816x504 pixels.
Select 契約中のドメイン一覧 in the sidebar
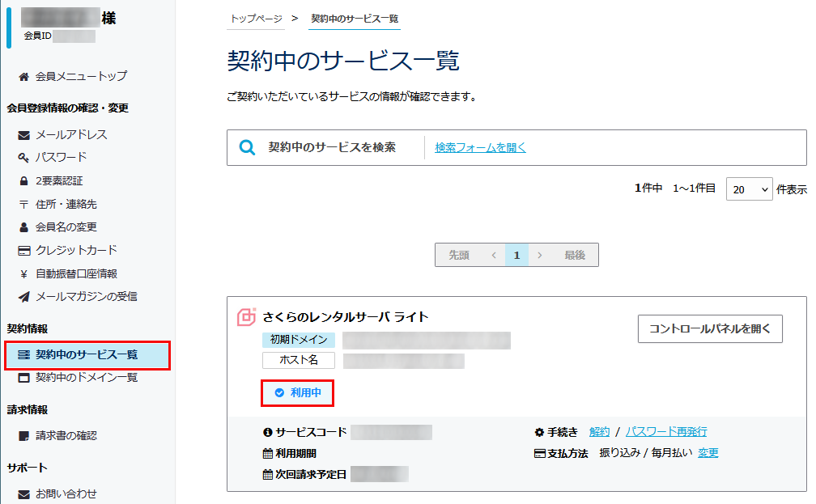tap(86, 378)
